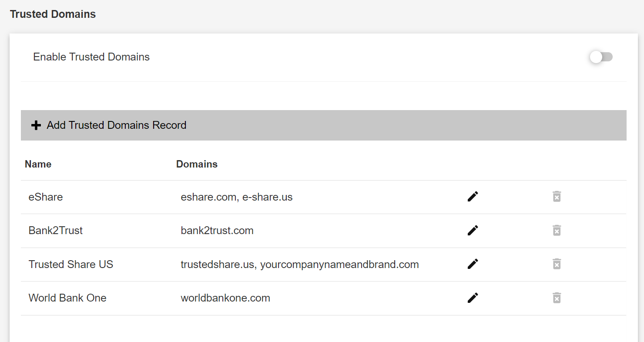This screenshot has height=342, width=644.
Task: Remove the World Bank One record
Action: click(x=557, y=298)
